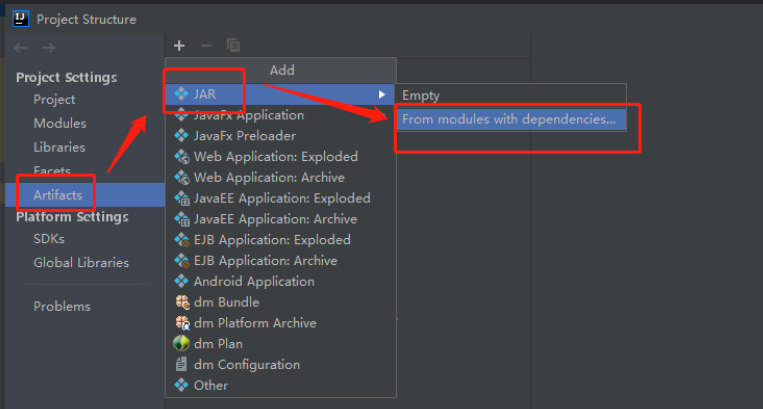Click the JavaEE Application: Exploded icon
Screen dimensions: 763x409
tap(182, 198)
